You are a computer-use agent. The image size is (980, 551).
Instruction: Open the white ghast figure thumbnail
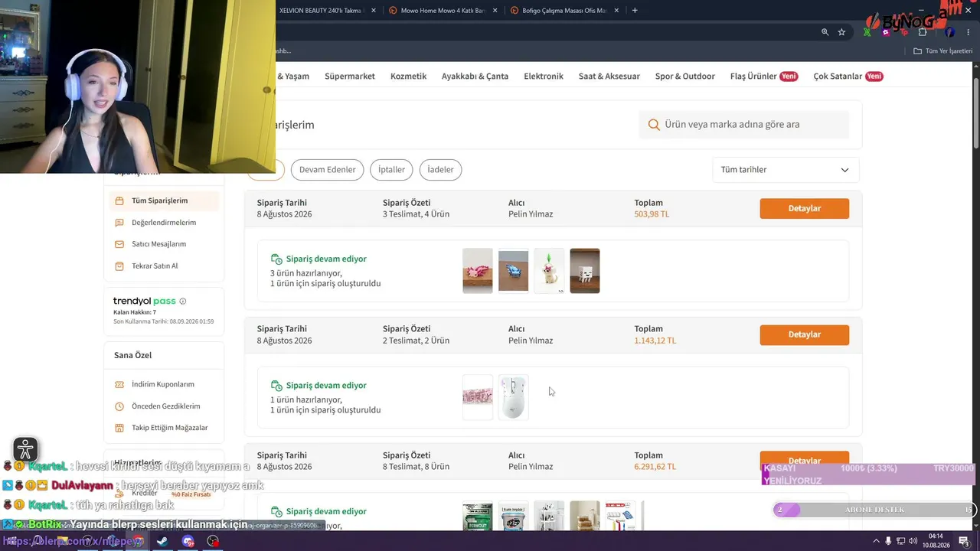point(585,271)
